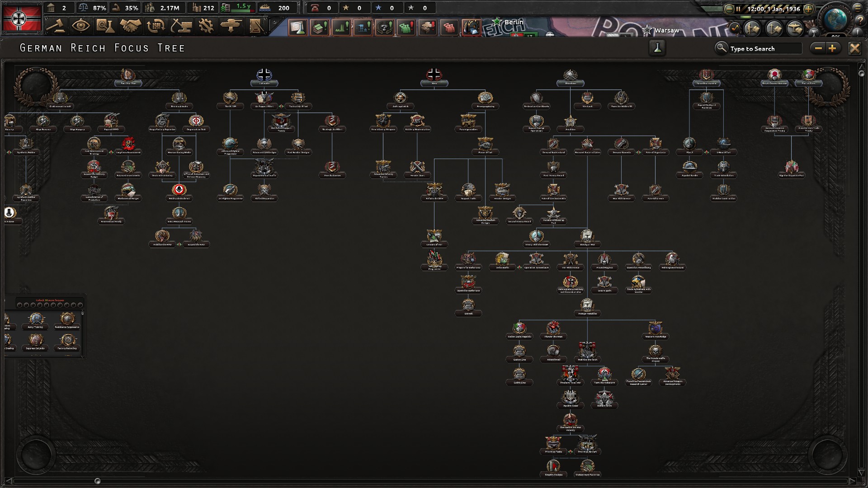Increase game speed with the plus button

(809, 9)
